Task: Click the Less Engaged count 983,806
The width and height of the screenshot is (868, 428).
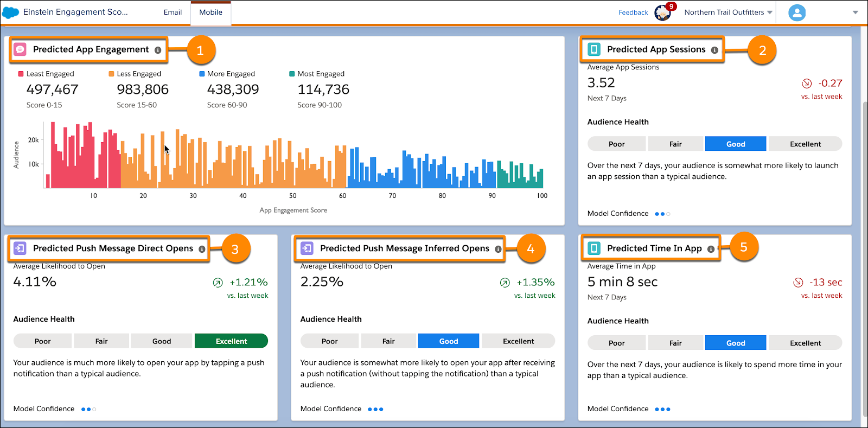Action: [143, 90]
